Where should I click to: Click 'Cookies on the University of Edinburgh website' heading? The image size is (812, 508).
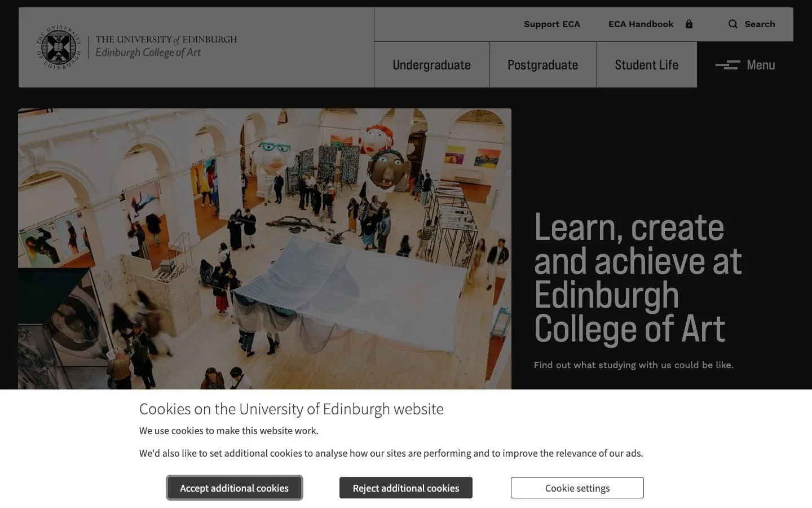tap(292, 409)
